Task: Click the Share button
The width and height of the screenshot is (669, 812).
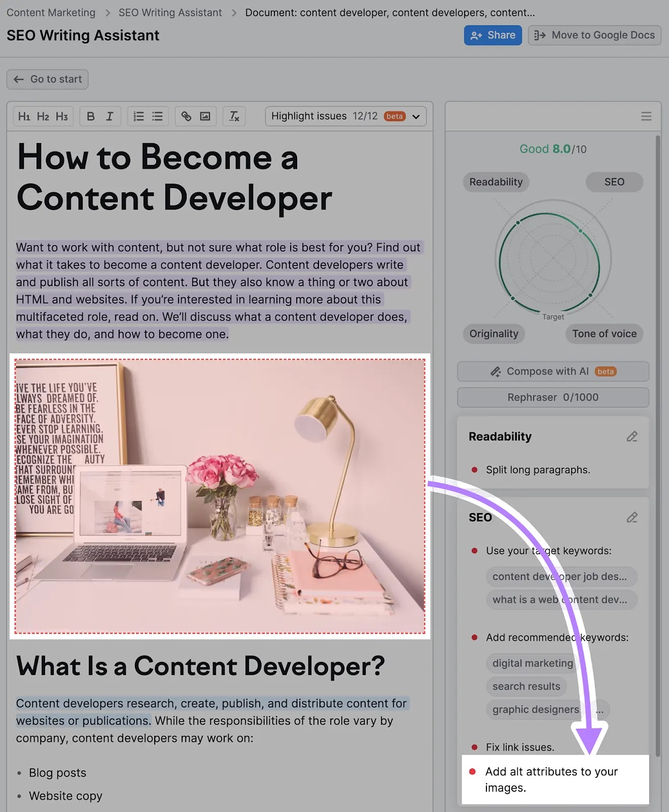Action: click(492, 36)
